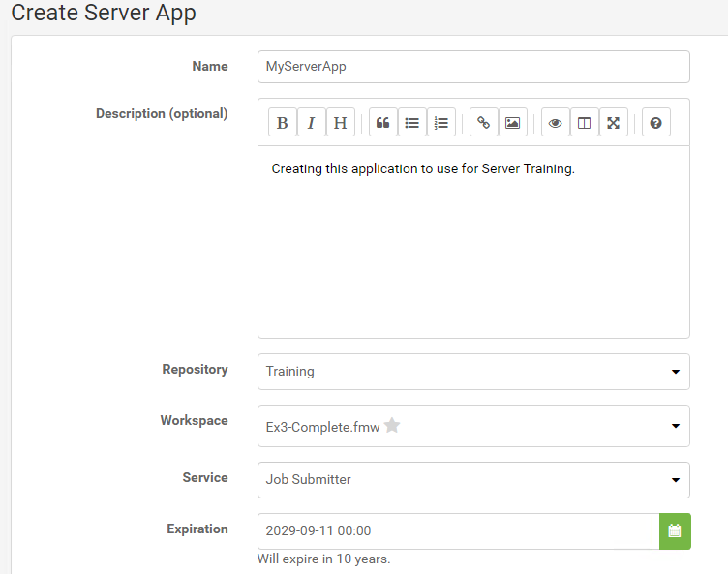This screenshot has height=574, width=728.
Task: Open markdown help guide icon
Action: (x=656, y=123)
